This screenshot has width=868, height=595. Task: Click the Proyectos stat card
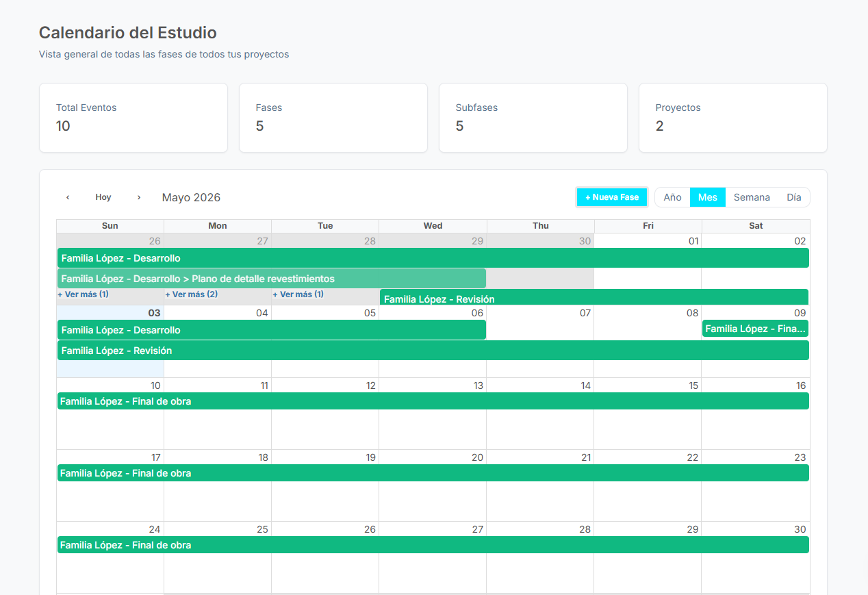click(733, 118)
